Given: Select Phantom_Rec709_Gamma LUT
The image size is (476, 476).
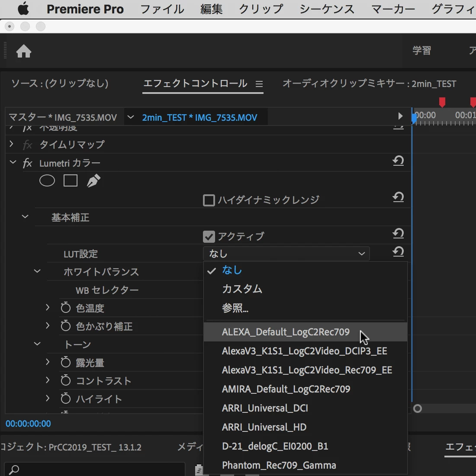Looking at the screenshot, I should (306, 465).
